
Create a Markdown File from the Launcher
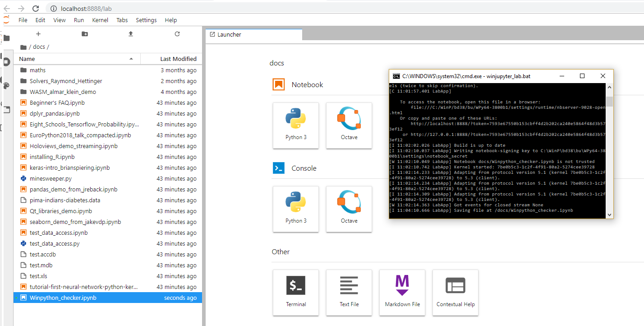point(402,293)
